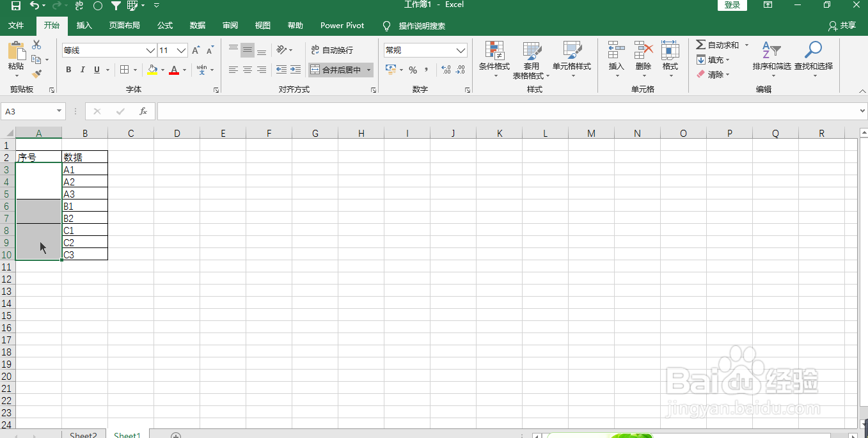Switch to the Insert (插入) tab
The width and height of the screenshot is (868, 438).
pos(84,26)
